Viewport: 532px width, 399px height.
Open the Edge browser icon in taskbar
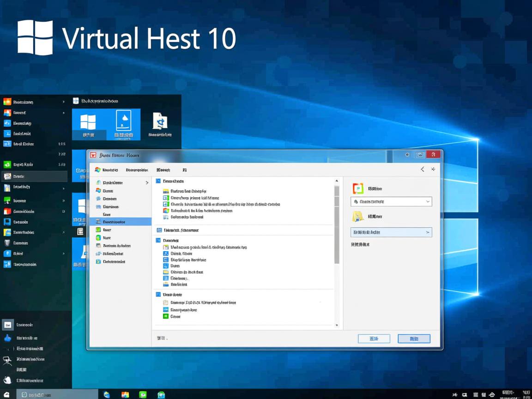pyautogui.click(x=107, y=394)
